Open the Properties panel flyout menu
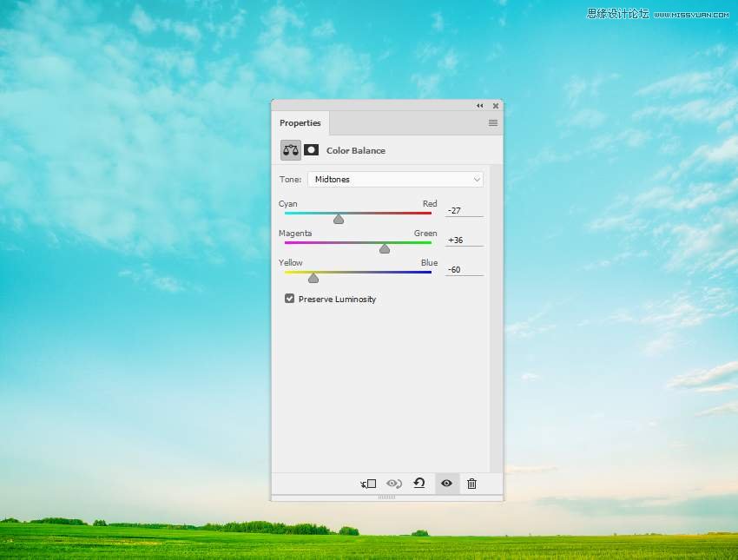This screenshot has height=560, width=738. pos(493,123)
